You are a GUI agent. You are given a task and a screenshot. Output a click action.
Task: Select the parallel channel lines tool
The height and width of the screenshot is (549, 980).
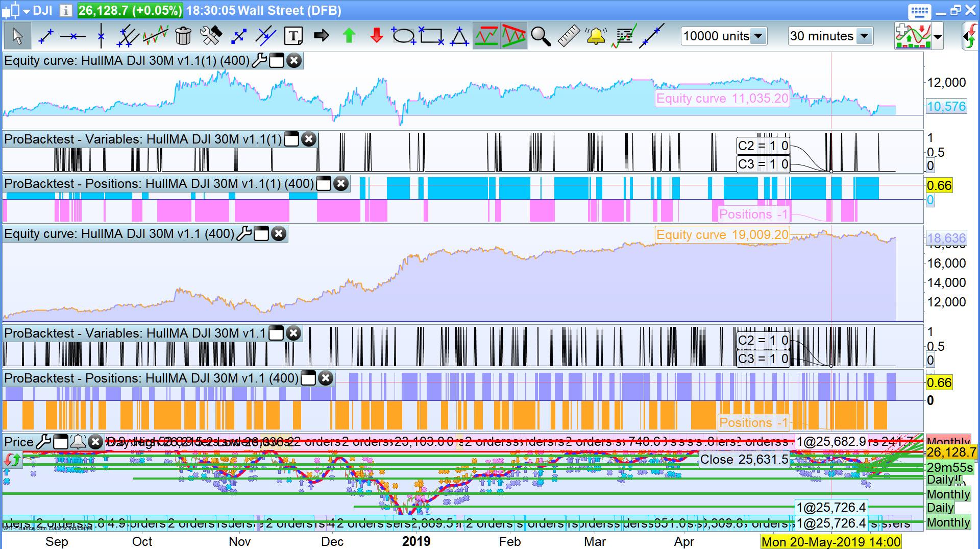pyautogui.click(x=128, y=36)
